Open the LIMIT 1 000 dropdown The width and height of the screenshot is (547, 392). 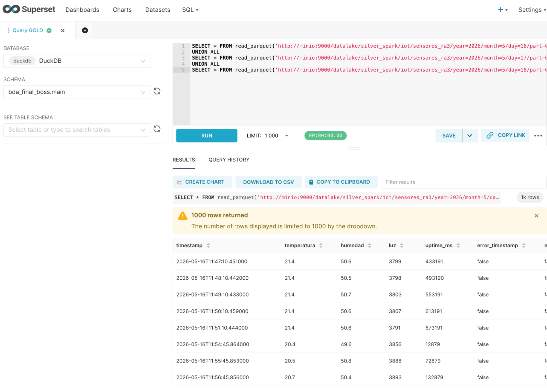(267, 136)
